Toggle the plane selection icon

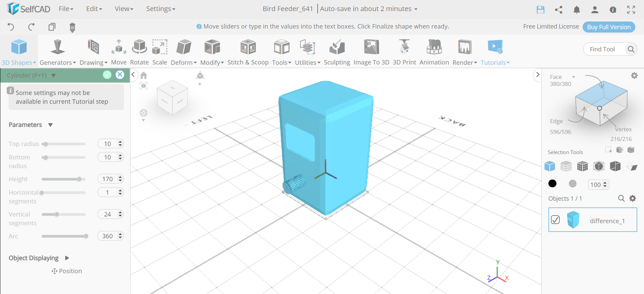(632, 166)
